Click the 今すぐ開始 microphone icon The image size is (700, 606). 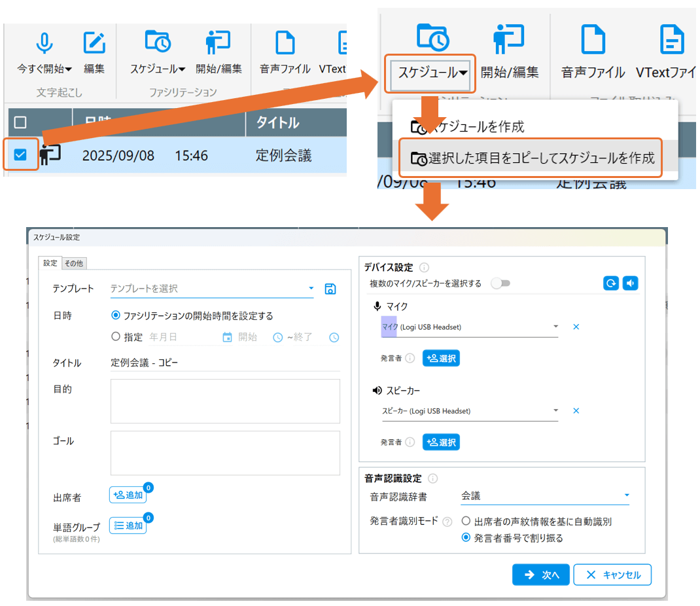pos(44,43)
